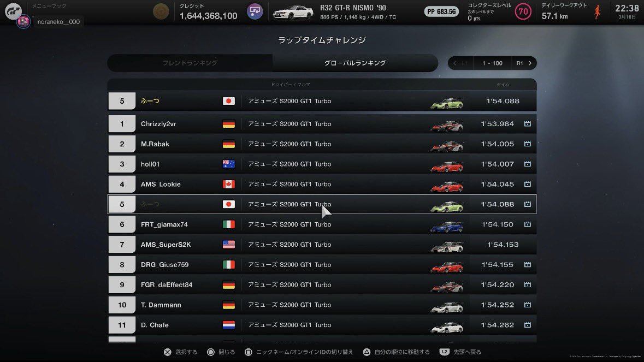Click the credits amount 1,644,368,100
The image size is (644, 362).
[208, 16]
